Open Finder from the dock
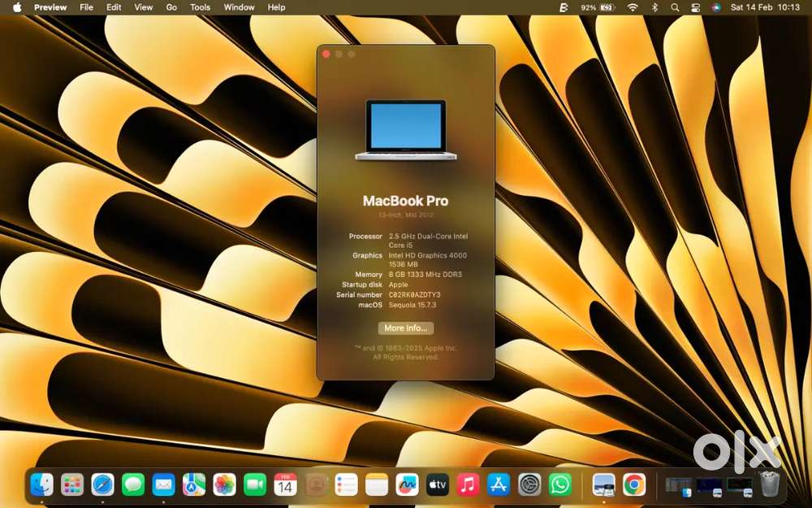 click(x=41, y=485)
